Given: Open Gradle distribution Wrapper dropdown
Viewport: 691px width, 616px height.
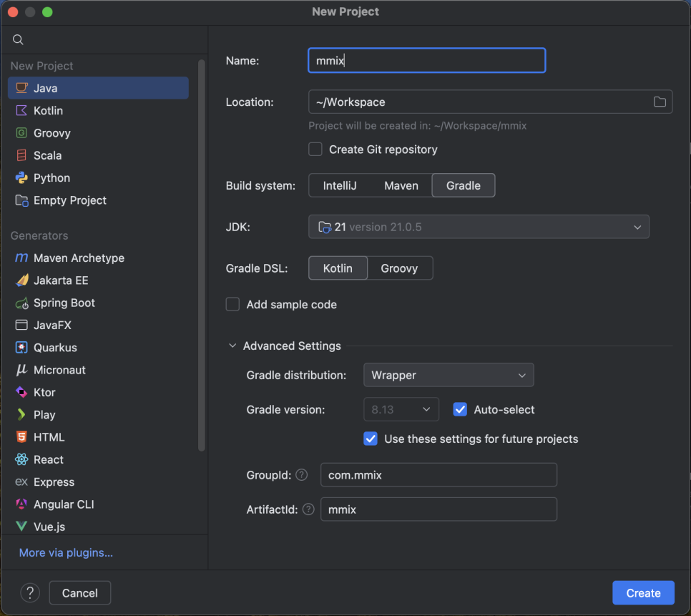Looking at the screenshot, I should [449, 375].
